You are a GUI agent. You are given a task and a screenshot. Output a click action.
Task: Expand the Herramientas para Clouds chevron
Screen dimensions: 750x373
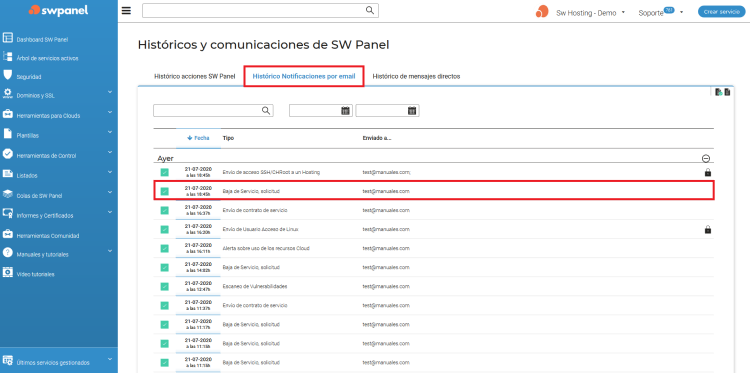tap(110, 112)
